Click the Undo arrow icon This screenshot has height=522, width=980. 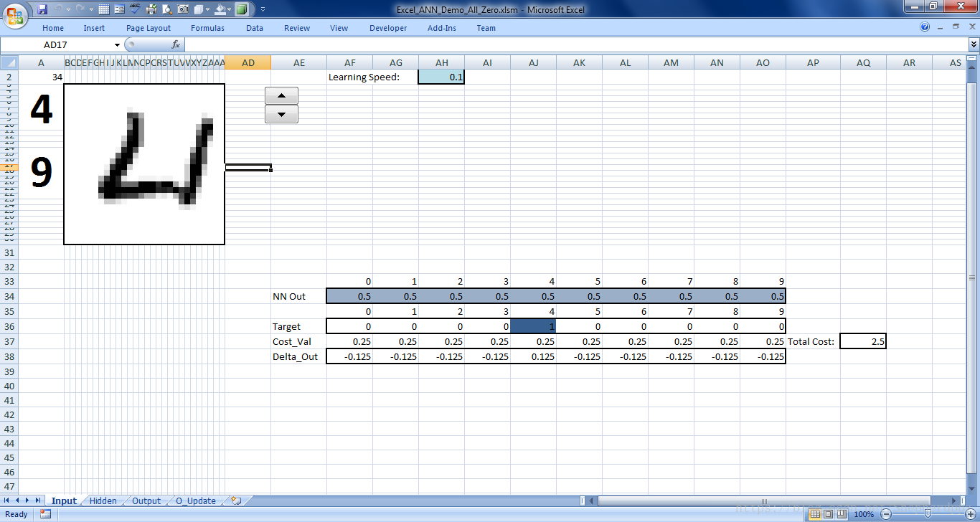pyautogui.click(x=58, y=9)
